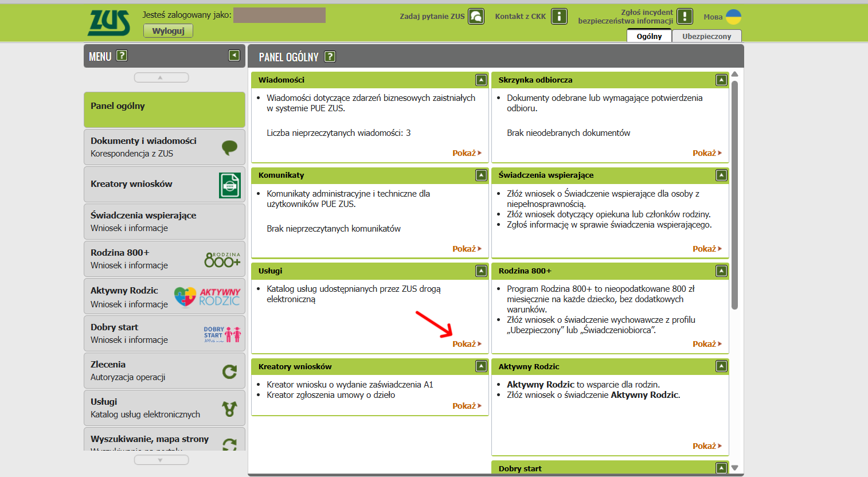Viewport: 868px width, 477px height.
Task: Click the main panel vertical scrollbar
Action: (x=734, y=195)
